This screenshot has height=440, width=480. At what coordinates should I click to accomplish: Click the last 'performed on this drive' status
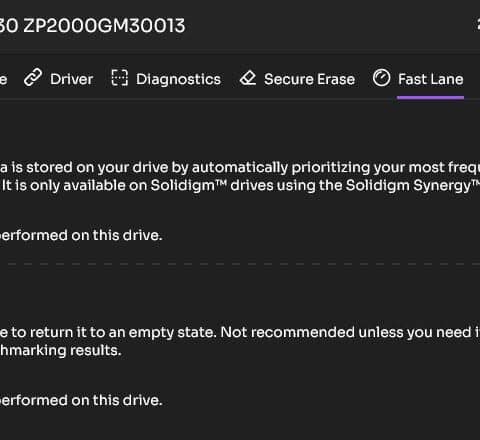[81, 401]
